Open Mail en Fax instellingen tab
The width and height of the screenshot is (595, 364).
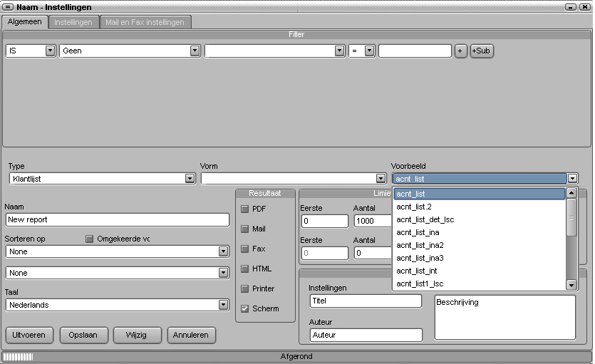click(145, 22)
